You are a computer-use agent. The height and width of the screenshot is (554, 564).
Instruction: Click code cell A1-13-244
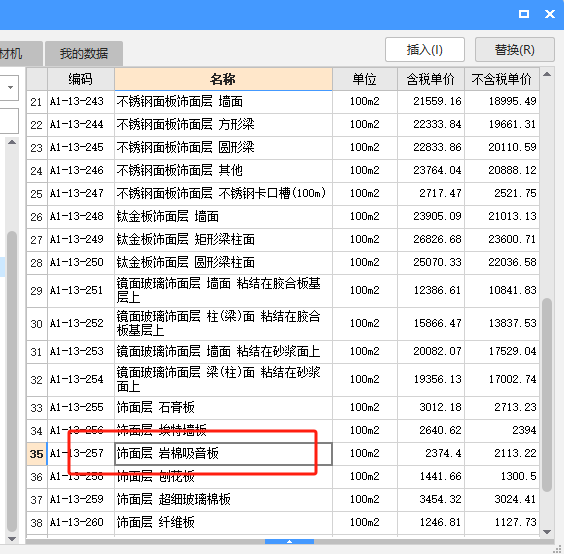coord(81,125)
